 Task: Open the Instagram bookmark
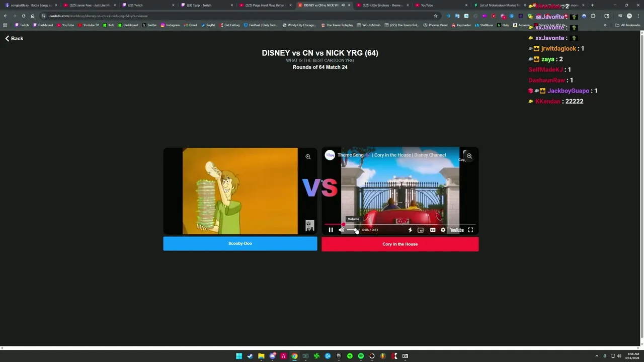[x=170, y=25]
